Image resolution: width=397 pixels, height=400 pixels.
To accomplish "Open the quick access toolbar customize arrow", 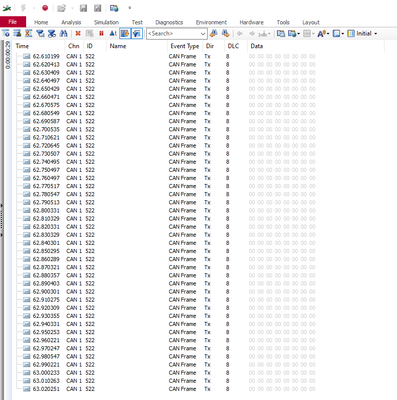I will [x=130, y=8].
